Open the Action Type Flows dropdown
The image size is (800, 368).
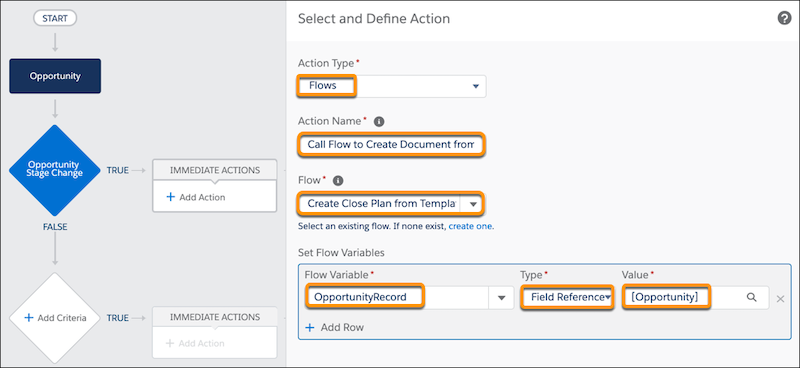[391, 86]
